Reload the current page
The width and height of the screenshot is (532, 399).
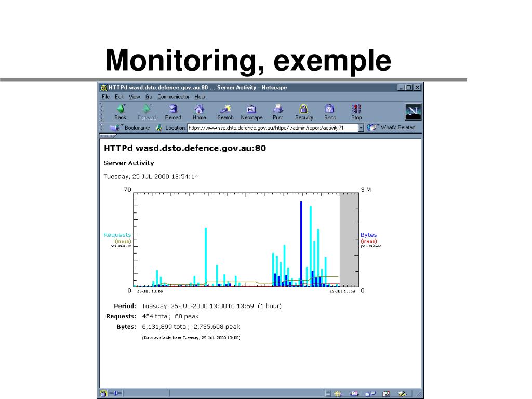(173, 112)
